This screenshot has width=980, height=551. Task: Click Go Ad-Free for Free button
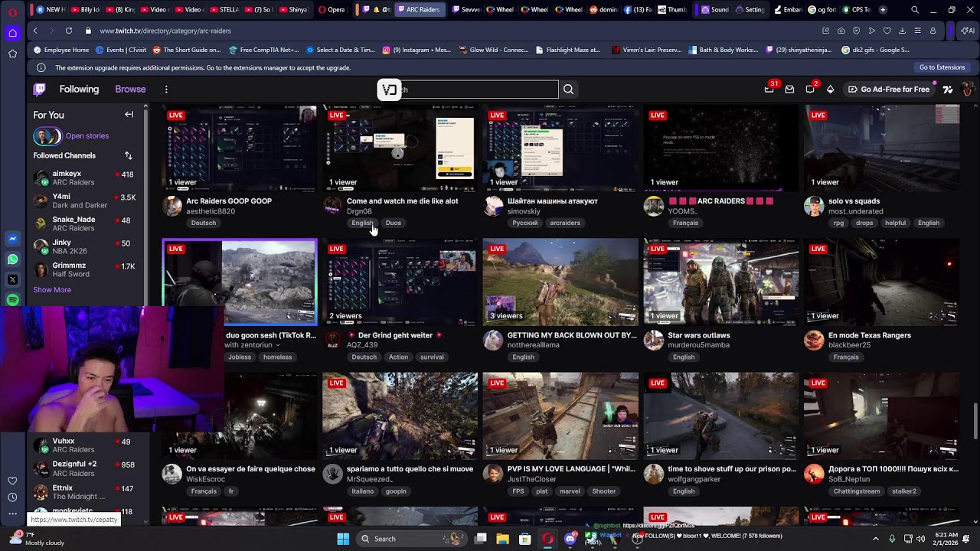(x=888, y=90)
